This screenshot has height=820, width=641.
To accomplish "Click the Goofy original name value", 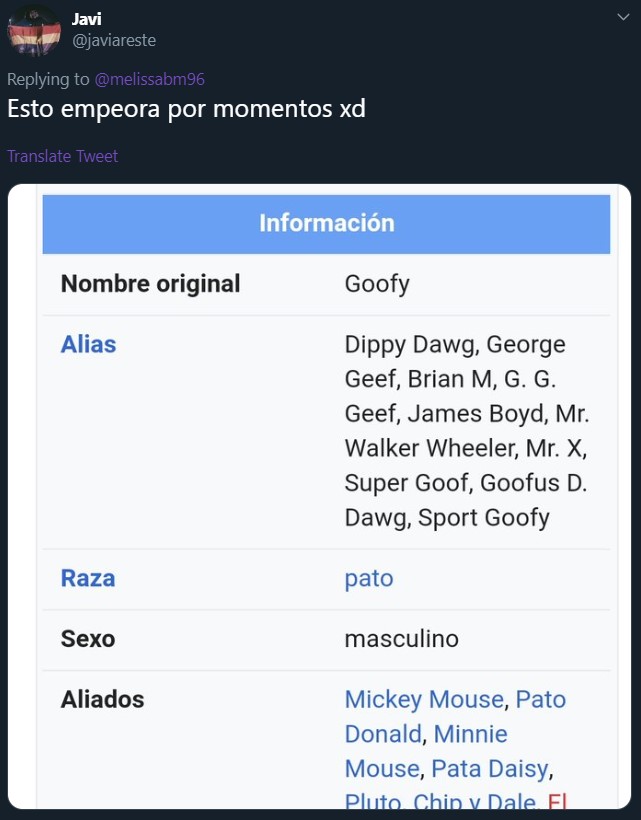I will 377,284.
